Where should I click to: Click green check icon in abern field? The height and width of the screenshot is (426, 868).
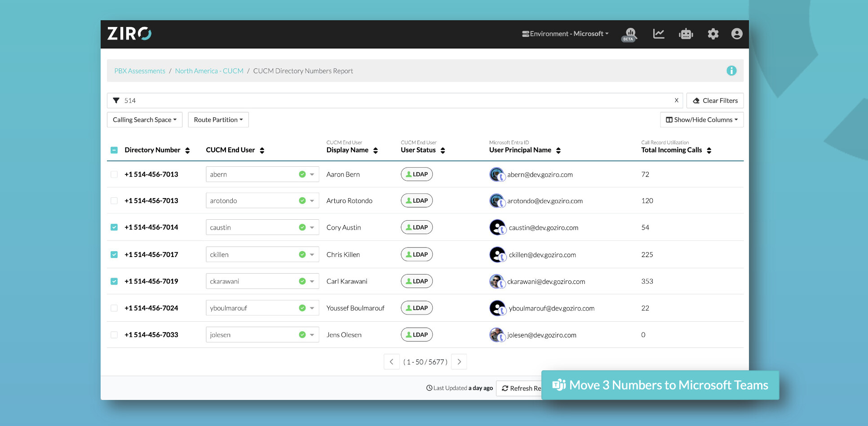[302, 174]
